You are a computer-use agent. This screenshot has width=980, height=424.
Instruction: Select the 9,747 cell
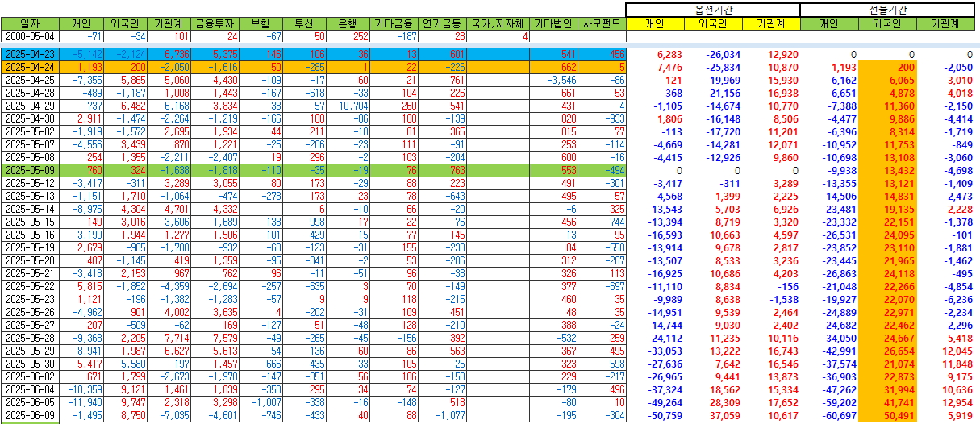pos(127,402)
